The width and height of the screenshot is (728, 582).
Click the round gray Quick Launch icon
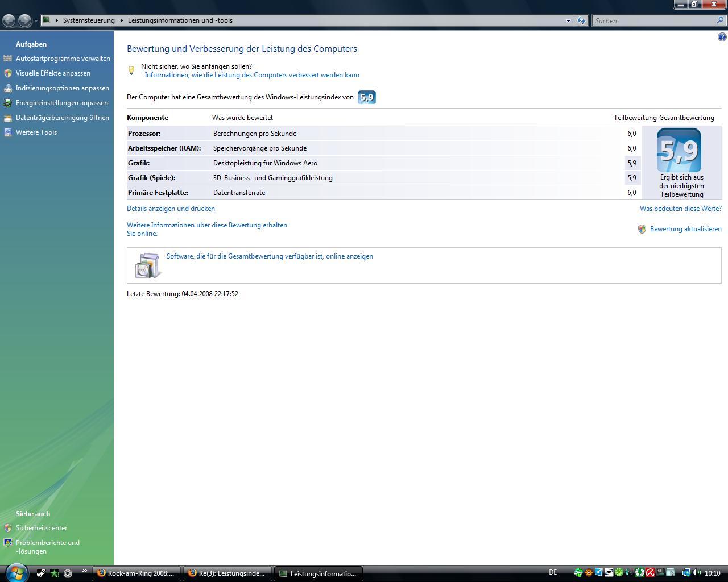pos(68,573)
